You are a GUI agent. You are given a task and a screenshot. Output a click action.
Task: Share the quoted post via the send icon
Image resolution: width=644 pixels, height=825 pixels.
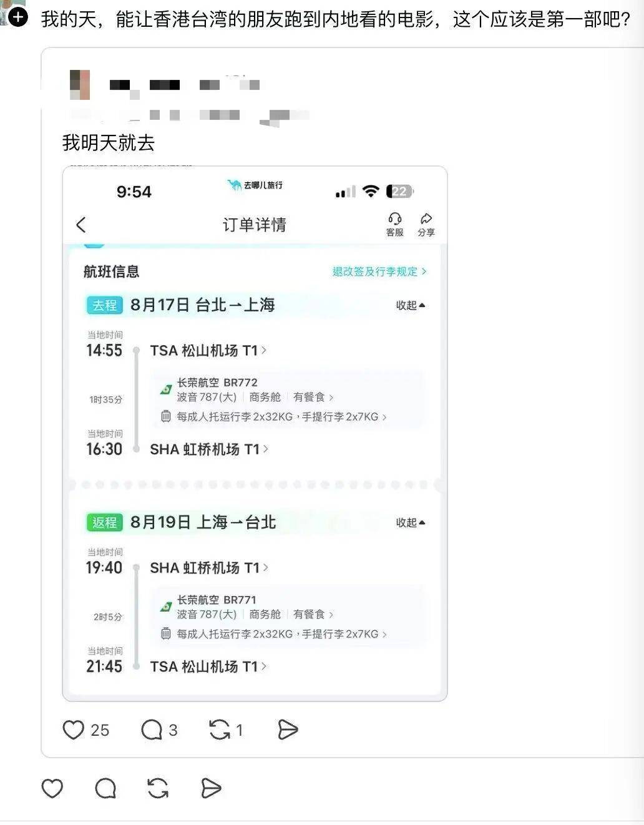(x=287, y=729)
